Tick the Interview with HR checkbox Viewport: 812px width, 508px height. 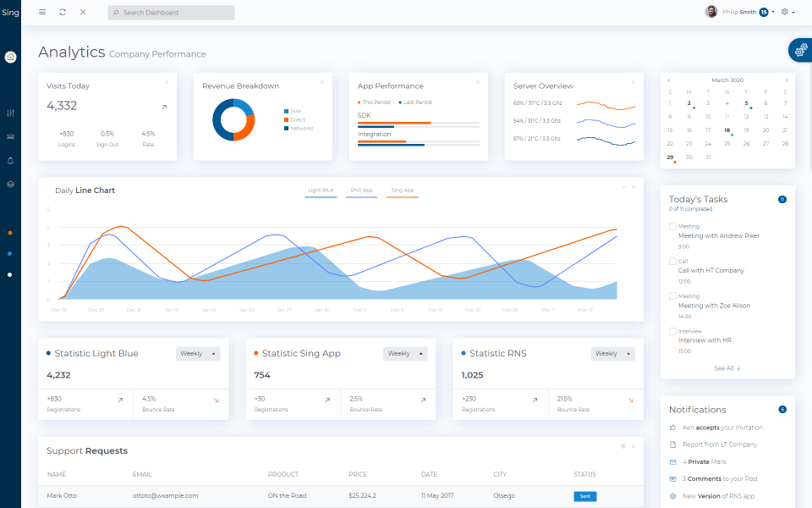pyautogui.click(x=672, y=332)
